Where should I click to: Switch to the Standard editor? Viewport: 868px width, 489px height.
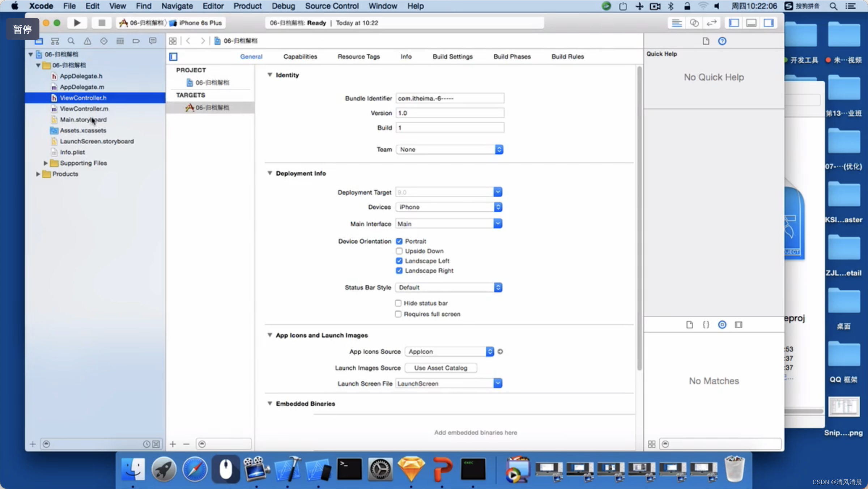[677, 23]
